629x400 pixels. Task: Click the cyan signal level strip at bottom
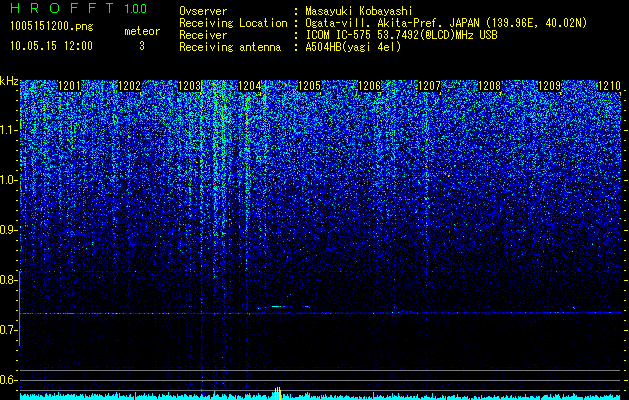click(320, 397)
